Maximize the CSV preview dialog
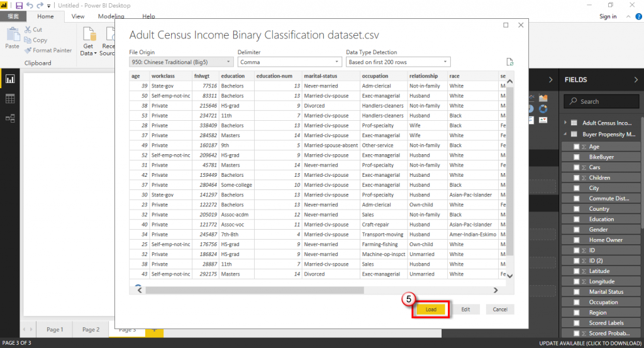The width and height of the screenshot is (644, 348). coord(506,25)
